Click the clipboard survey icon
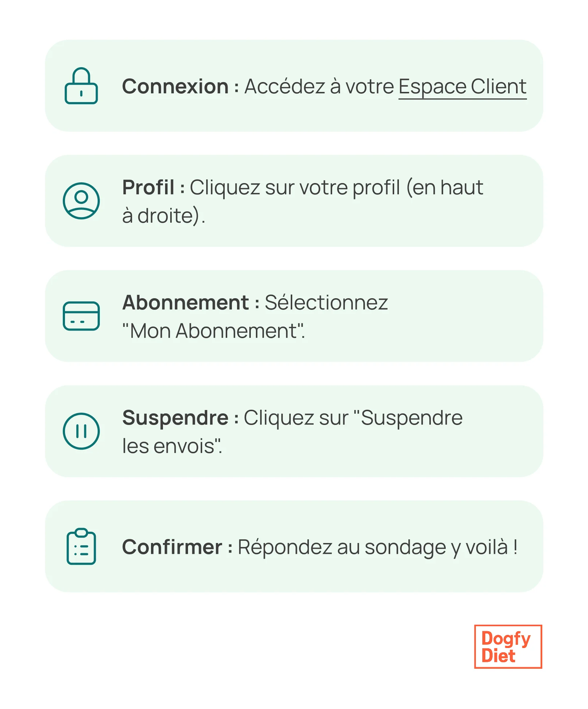The height and width of the screenshot is (709, 588). pos(81,546)
